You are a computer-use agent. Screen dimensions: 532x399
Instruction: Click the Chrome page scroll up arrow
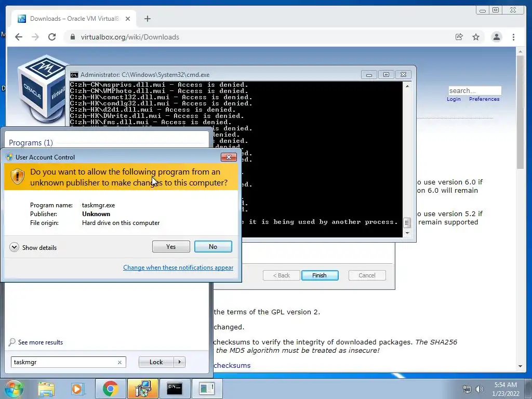click(x=521, y=51)
